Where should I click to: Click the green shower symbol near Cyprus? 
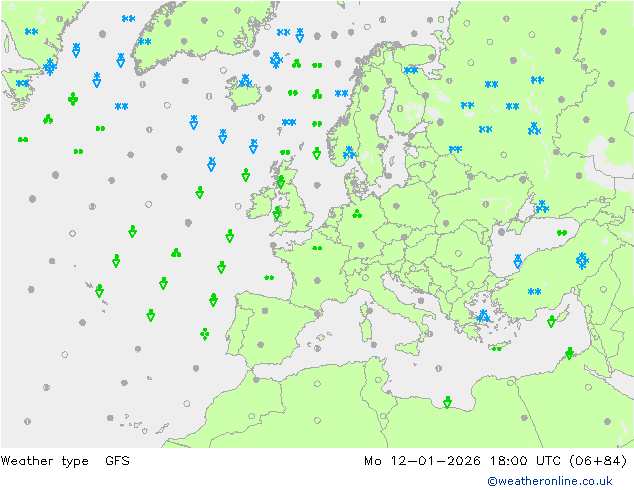coord(551,321)
